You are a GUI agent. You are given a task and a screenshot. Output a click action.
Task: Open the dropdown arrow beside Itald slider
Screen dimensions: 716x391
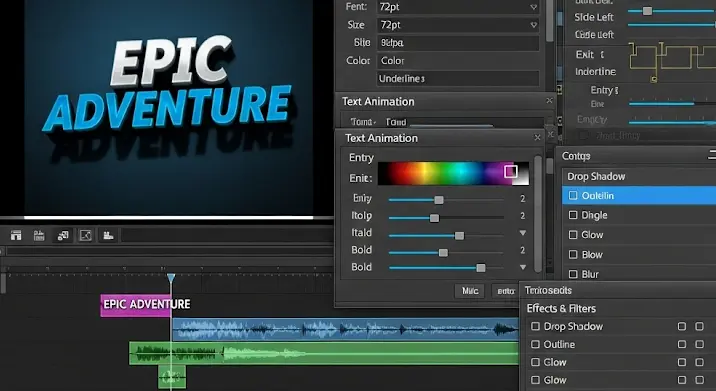click(x=523, y=233)
